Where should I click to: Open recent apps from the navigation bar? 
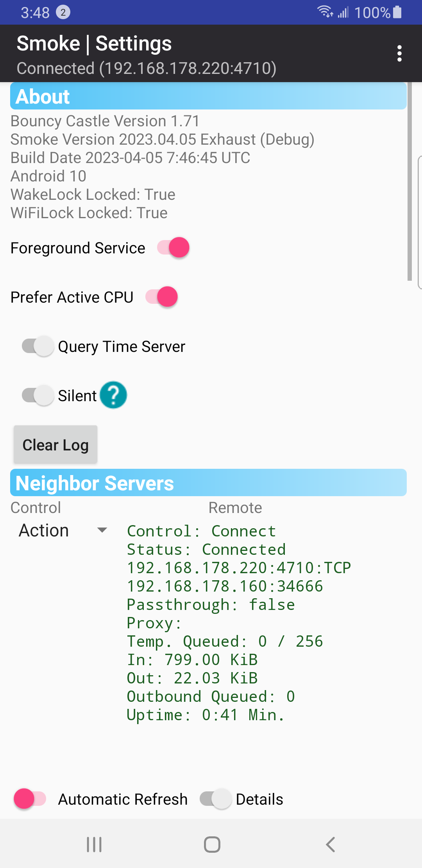click(x=93, y=845)
